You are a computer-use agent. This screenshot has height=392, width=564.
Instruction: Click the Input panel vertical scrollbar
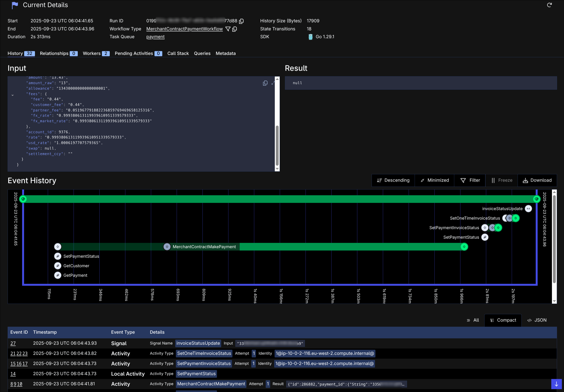[x=277, y=145]
